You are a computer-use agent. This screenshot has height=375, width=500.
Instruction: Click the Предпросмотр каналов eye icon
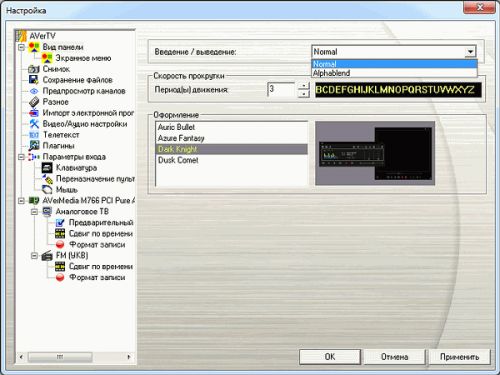[x=34, y=91]
